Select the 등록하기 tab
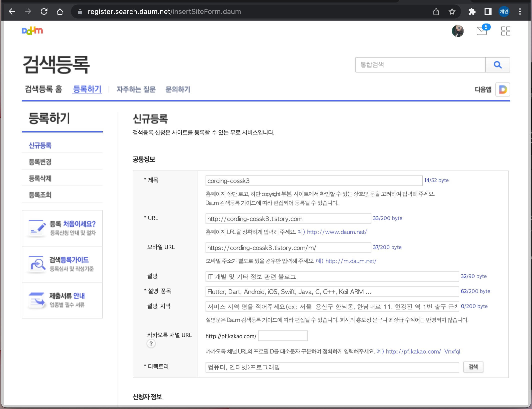Viewport: 532px width, 409px height. tap(87, 89)
